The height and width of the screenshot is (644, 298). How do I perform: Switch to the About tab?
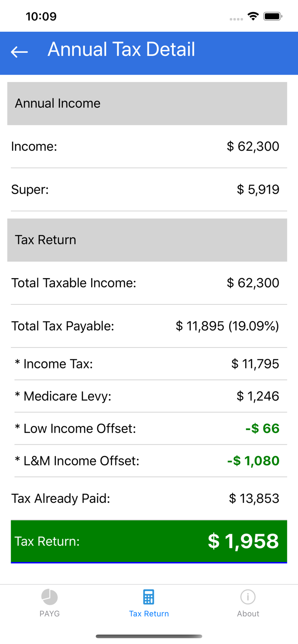(248, 603)
